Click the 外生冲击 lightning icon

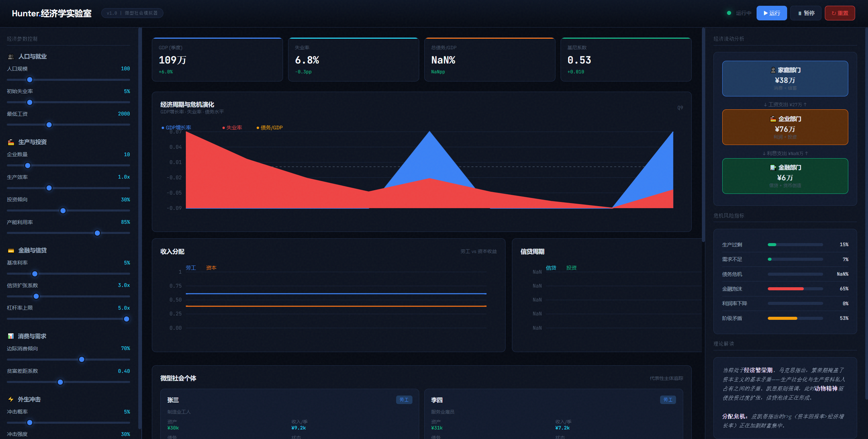(x=11, y=399)
